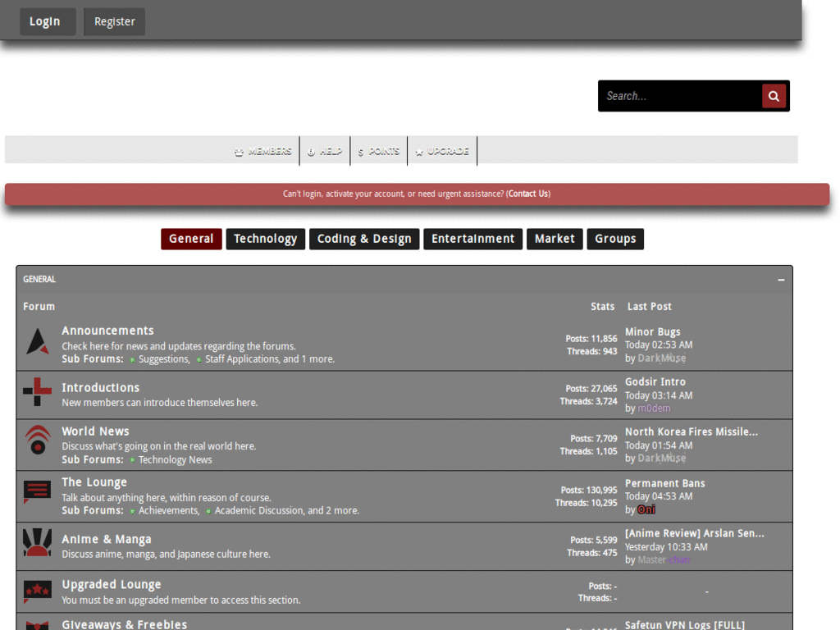Select the Entertainment tab
This screenshot has height=630, width=840.
click(x=473, y=239)
